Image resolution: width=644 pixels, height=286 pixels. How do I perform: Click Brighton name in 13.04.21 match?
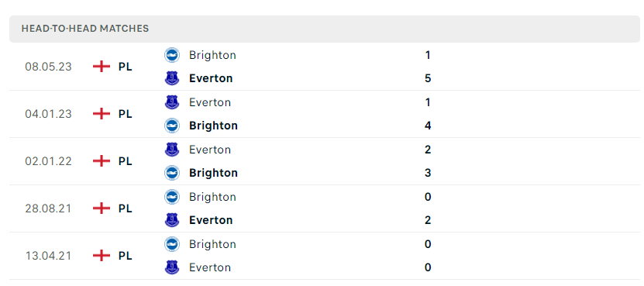point(212,244)
